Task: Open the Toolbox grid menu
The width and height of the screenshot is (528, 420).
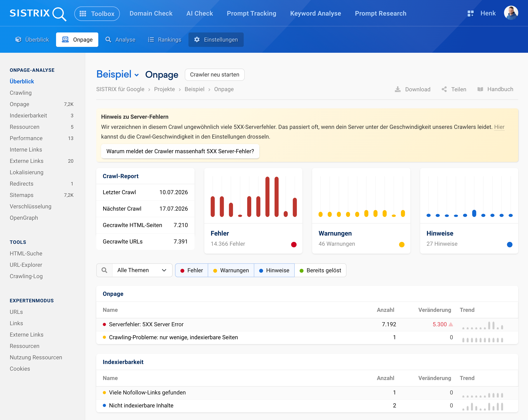Action: point(97,14)
